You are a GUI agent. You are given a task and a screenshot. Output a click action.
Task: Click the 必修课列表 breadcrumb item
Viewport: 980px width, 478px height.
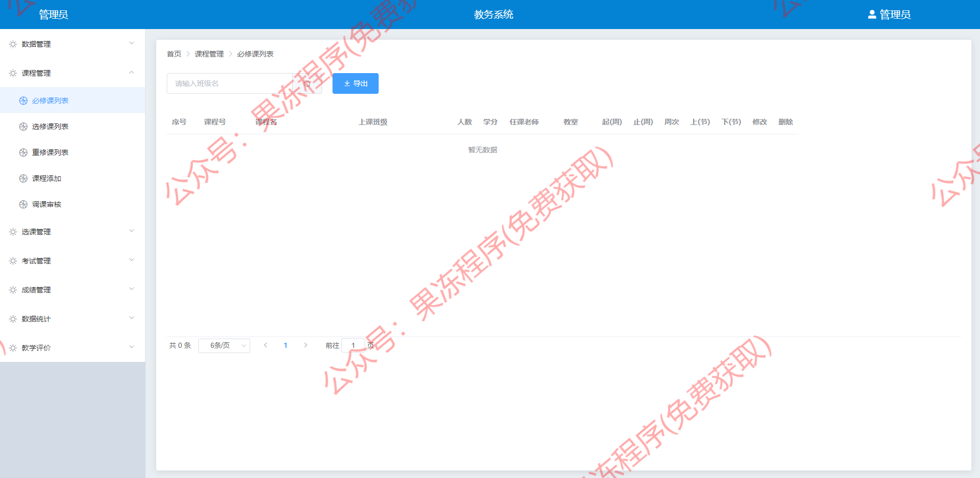[255, 54]
